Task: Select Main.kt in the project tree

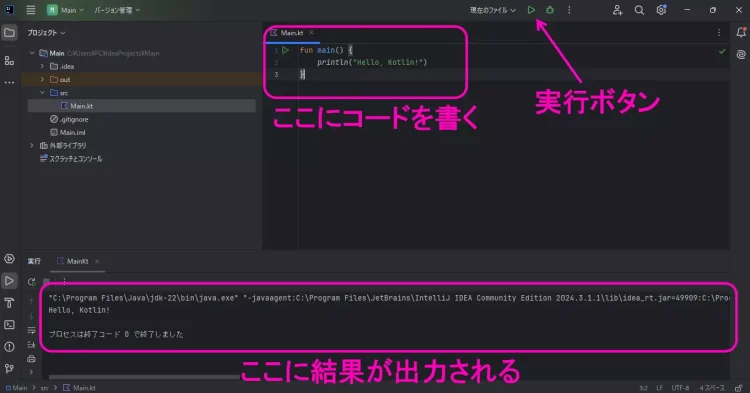Action: pyautogui.click(x=142, y=106)
